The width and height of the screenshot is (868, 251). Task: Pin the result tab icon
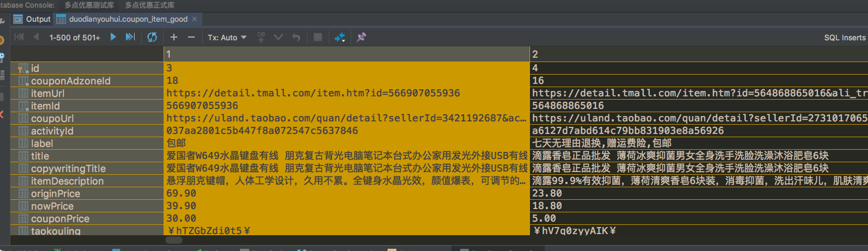pyautogui.click(x=361, y=37)
